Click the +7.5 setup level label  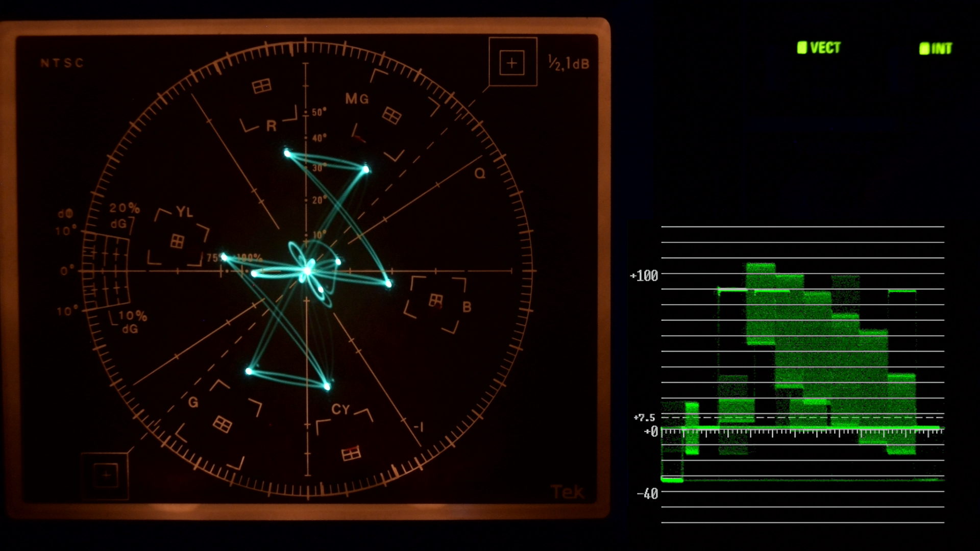(644, 417)
